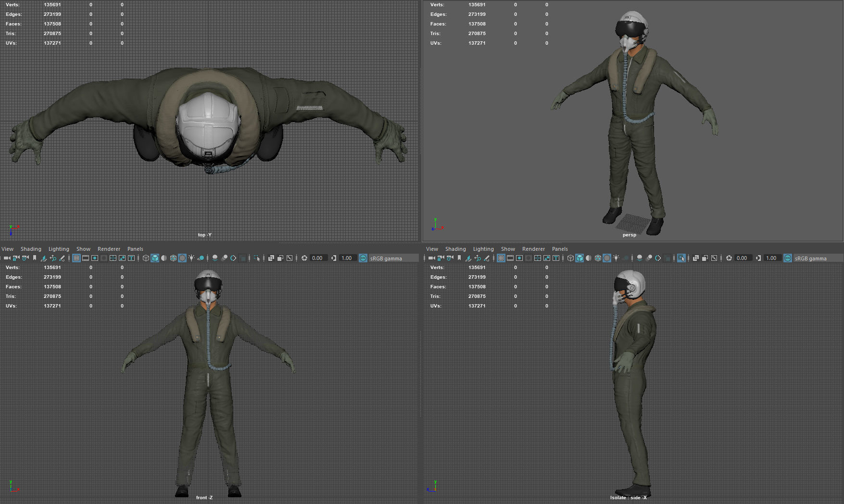The width and height of the screenshot is (844, 504).
Task: Toggle View Transform button in side viewport toolbar
Action: pos(788,258)
